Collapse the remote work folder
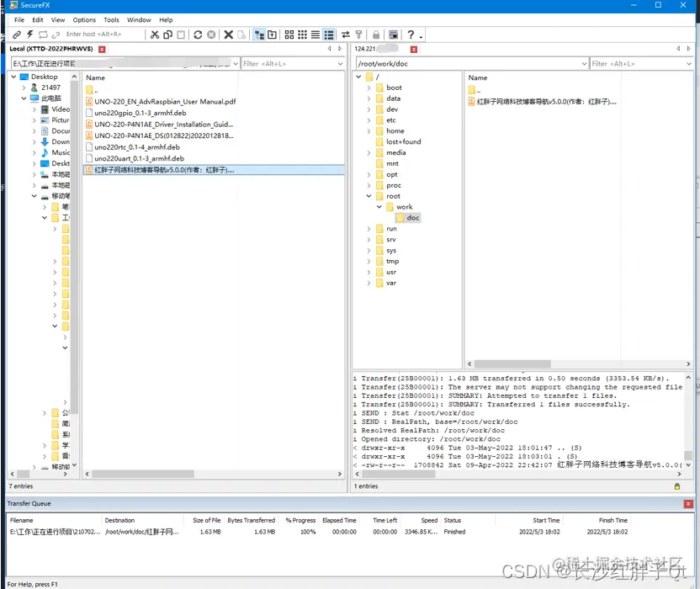The height and width of the screenshot is (589, 700). pos(379,207)
